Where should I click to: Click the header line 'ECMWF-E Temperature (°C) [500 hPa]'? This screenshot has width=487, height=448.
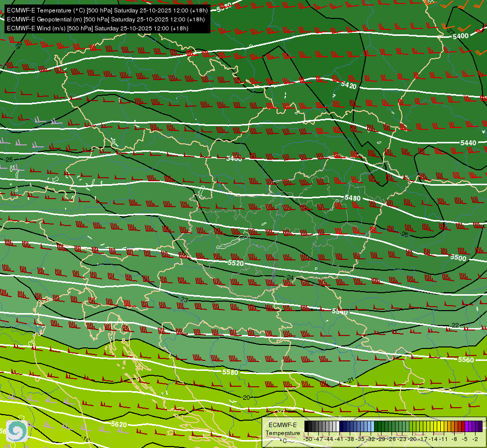click(x=107, y=10)
